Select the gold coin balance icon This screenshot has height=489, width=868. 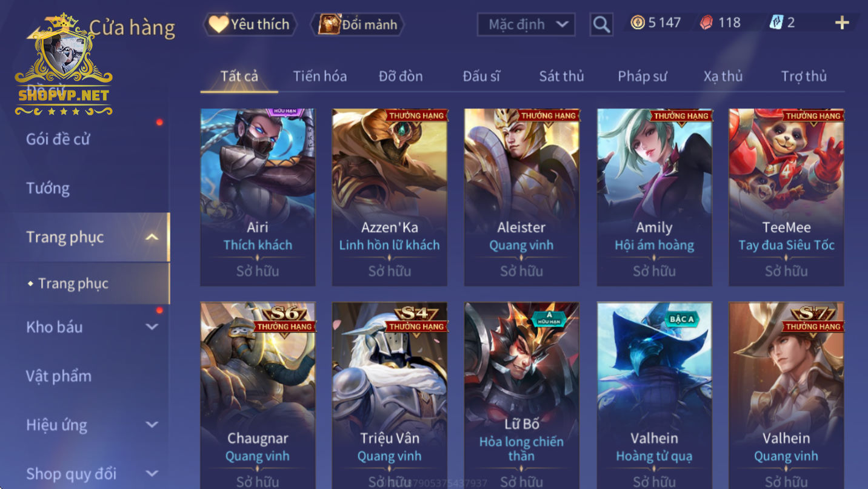point(637,23)
